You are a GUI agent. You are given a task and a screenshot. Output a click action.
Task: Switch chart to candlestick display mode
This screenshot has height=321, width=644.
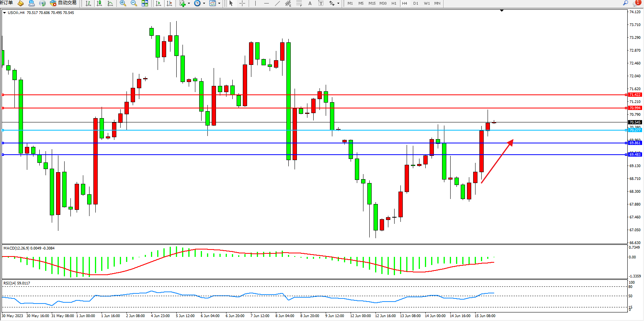click(x=99, y=3)
